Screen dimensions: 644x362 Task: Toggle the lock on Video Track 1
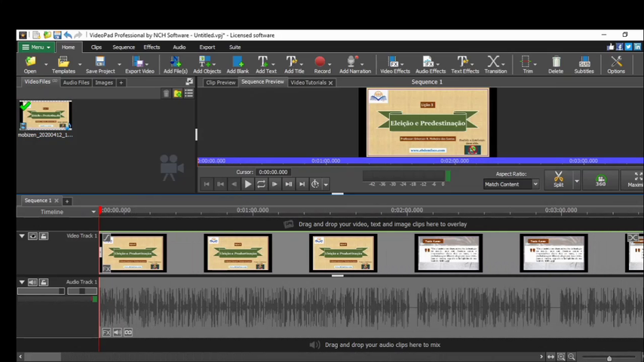[44, 236]
